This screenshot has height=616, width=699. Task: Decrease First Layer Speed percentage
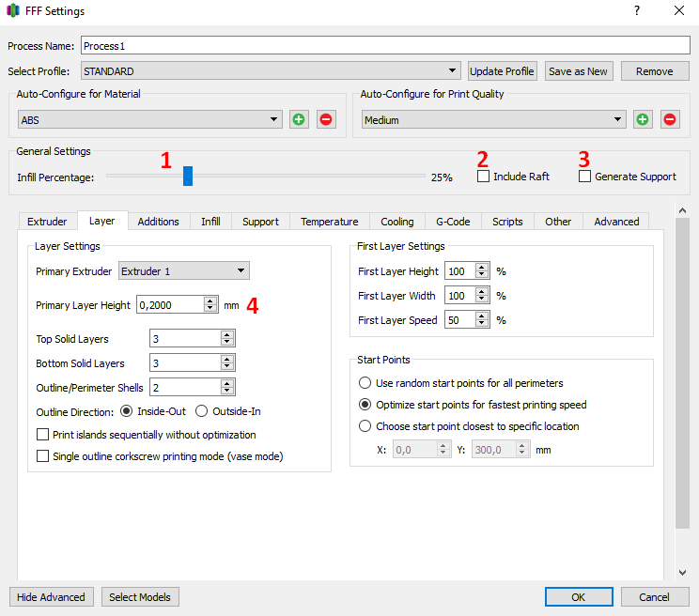click(x=481, y=323)
